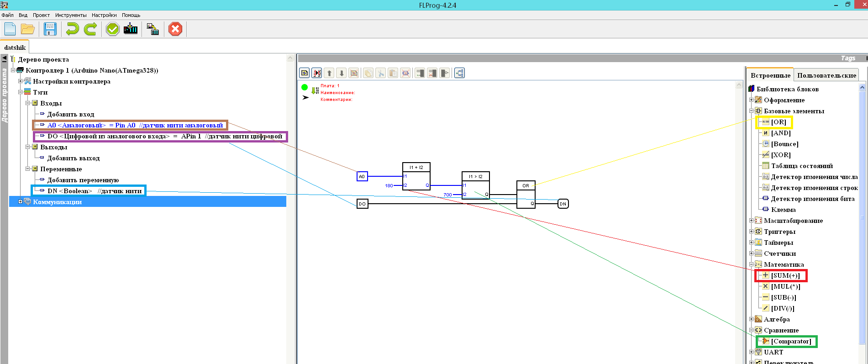
Task: Select the [Bounce] block in the library
Action: click(x=784, y=144)
